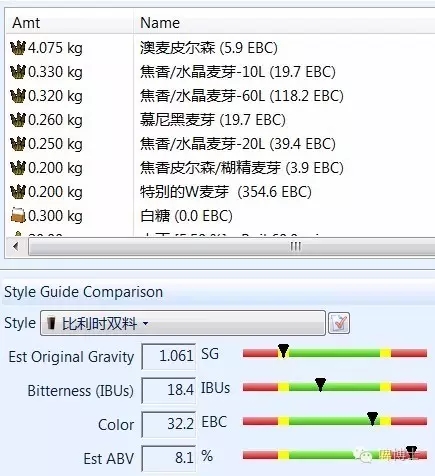Image resolution: width=435 pixels, height=476 pixels.
Task: Click grain icon beside 0.330 kg crystal-10L
Action: (18, 72)
